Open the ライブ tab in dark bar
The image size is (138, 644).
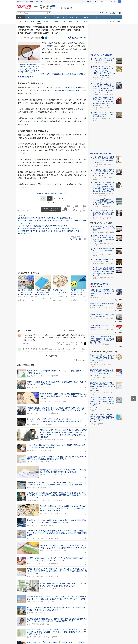pos(37,17)
